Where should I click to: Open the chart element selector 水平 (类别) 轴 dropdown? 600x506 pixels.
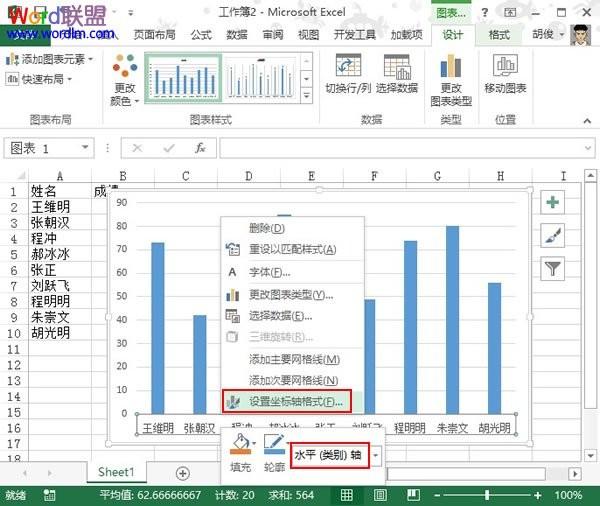pos(376,455)
